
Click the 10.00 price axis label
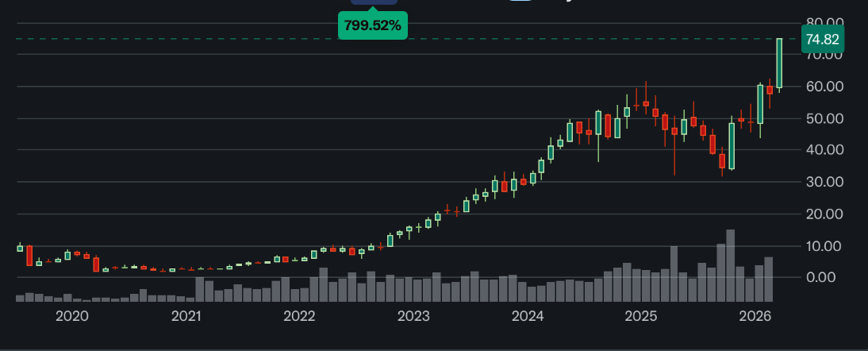click(824, 246)
